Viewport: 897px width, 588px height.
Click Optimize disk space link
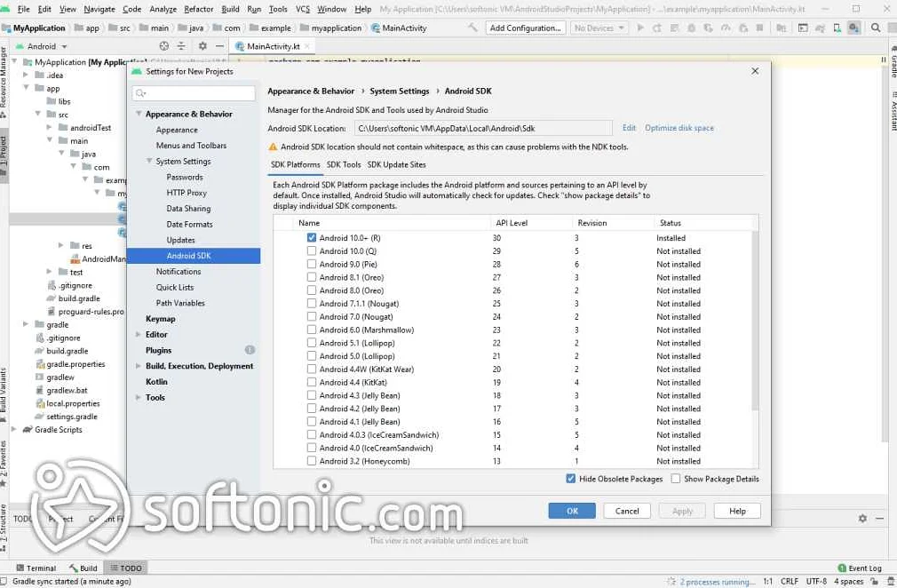pyautogui.click(x=679, y=128)
